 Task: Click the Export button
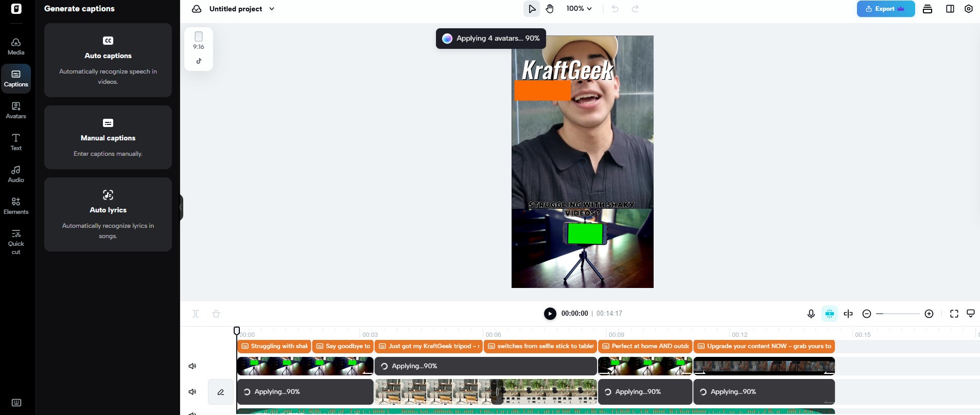coord(886,9)
